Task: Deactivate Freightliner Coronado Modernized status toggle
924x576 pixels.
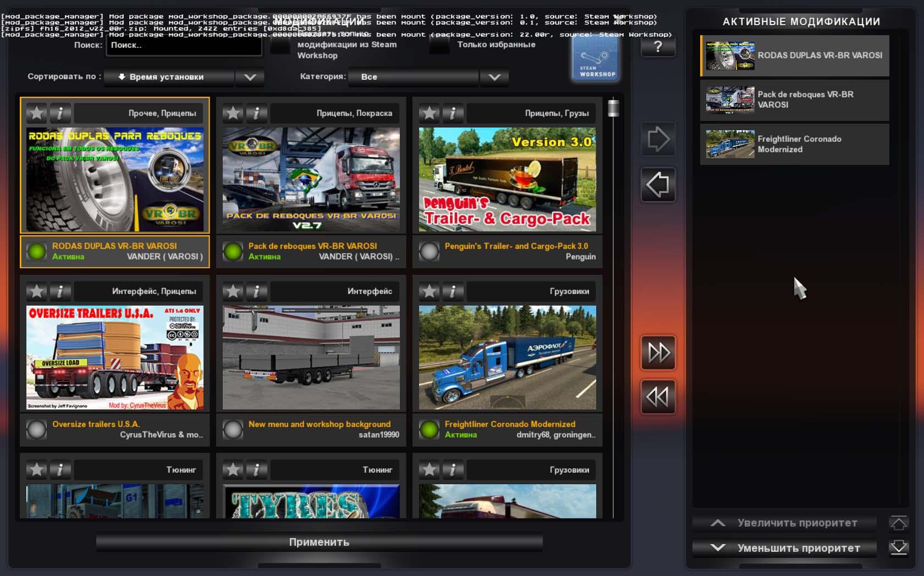Action: point(430,430)
